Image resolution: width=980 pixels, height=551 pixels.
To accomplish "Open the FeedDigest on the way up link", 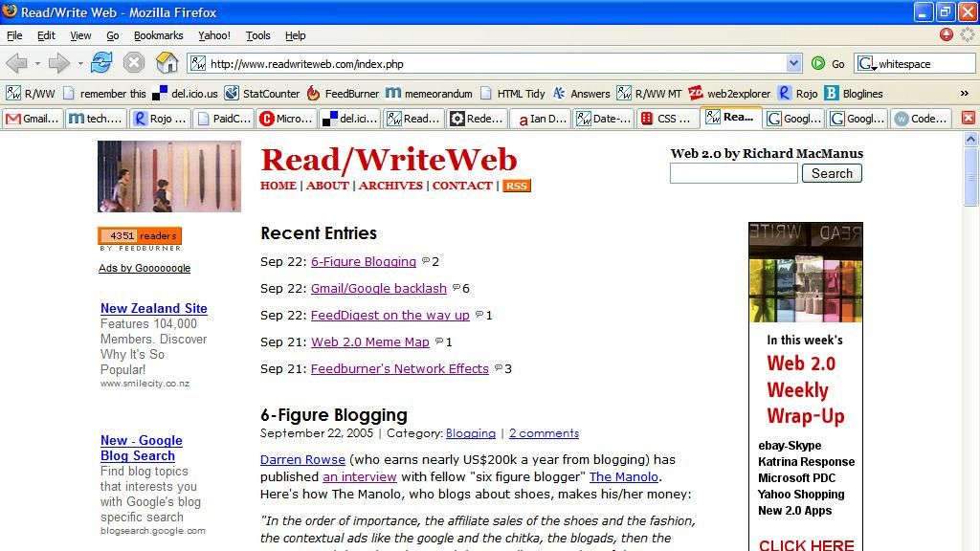I will pyautogui.click(x=390, y=316).
